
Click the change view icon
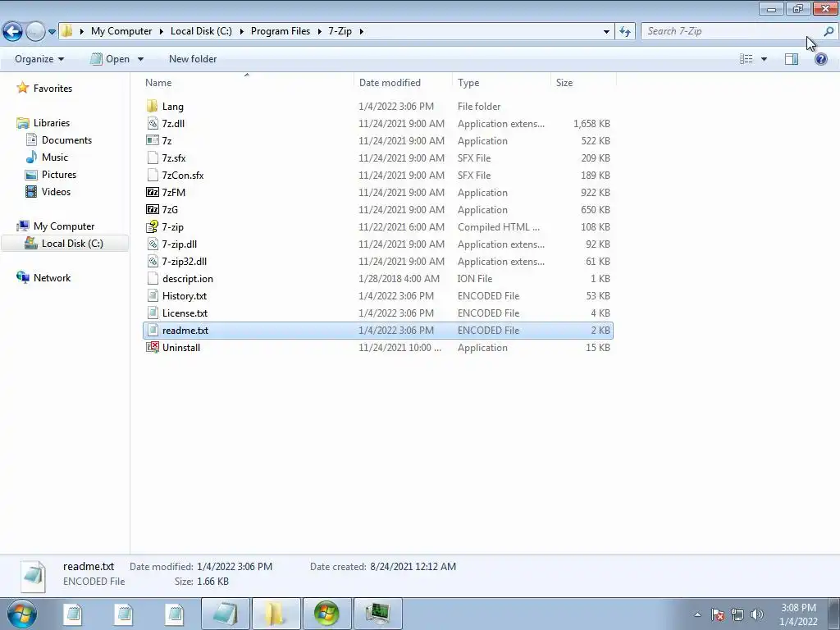pyautogui.click(x=746, y=59)
